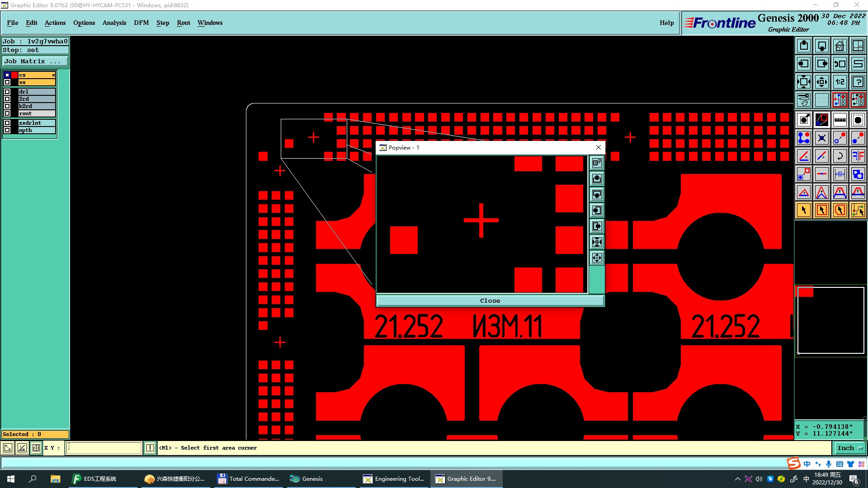Open the Job Matrix selector

[35, 61]
